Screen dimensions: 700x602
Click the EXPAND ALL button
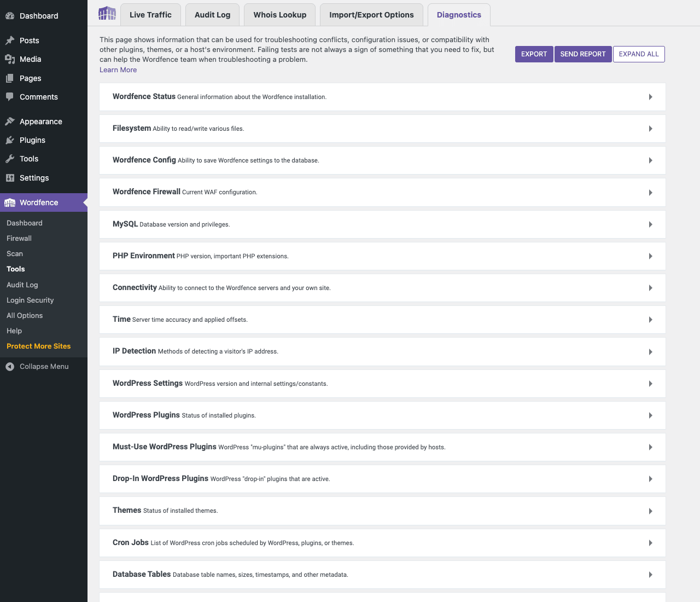639,54
